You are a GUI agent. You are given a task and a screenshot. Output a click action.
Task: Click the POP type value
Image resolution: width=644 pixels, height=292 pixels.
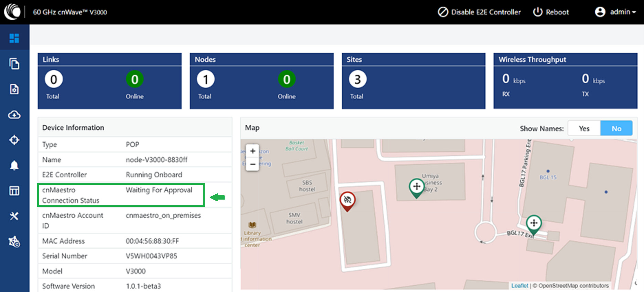[132, 145]
